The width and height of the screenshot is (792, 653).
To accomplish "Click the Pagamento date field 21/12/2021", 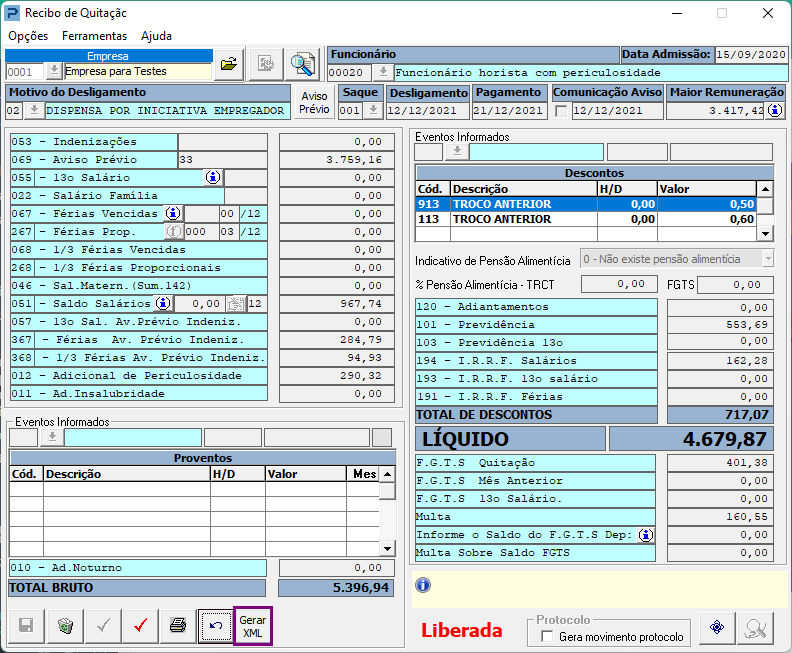I will click(510, 111).
